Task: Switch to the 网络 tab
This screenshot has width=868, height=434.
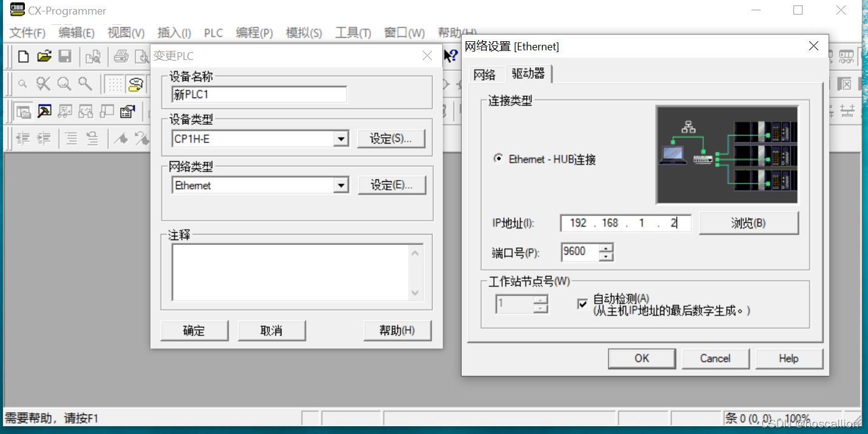Action: (484, 75)
